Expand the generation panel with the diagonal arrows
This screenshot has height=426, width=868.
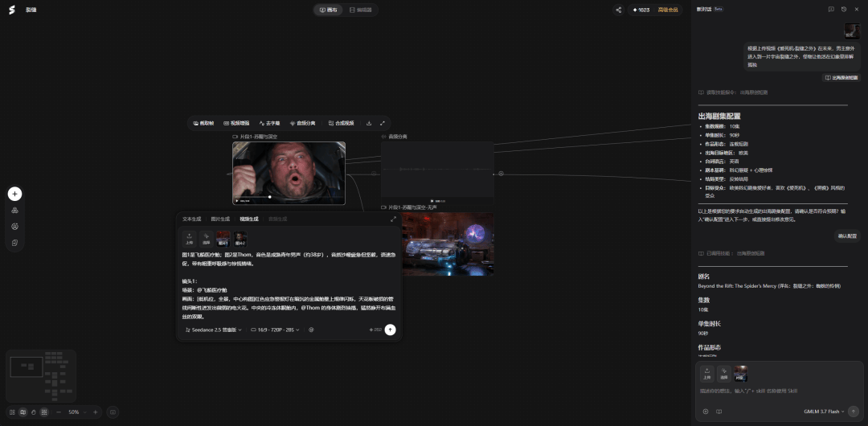pos(393,219)
